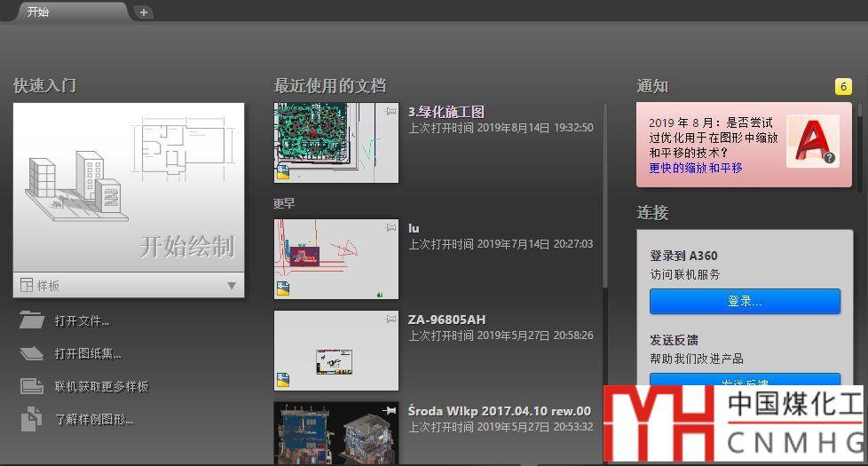The image size is (868, 466).
Task: Click DWG badge on lu thumbnail
Action: pyautogui.click(x=283, y=288)
